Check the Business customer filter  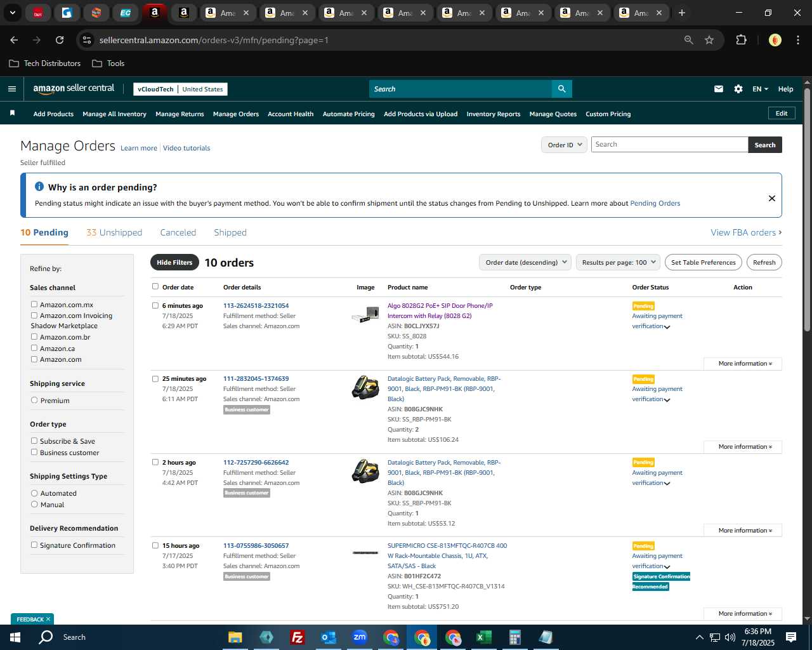point(34,452)
